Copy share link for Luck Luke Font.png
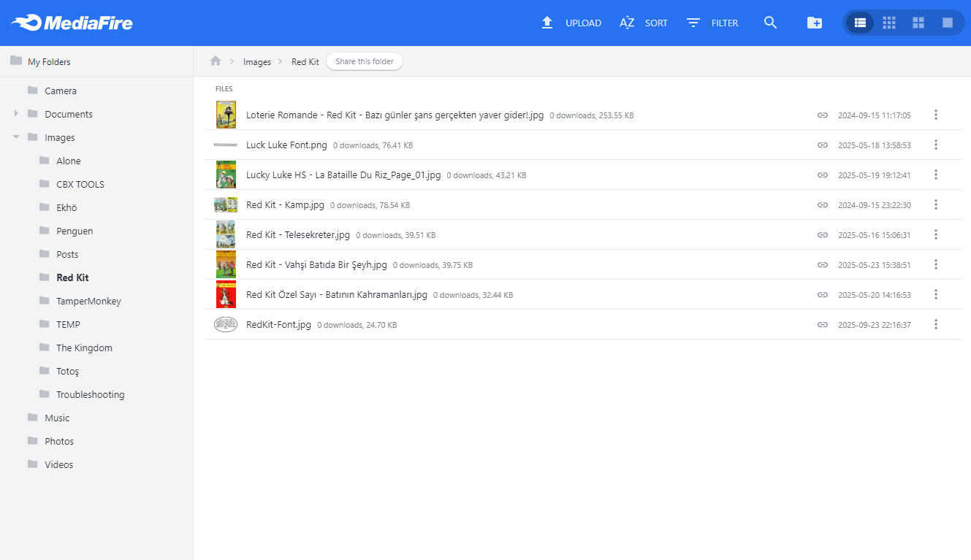This screenshot has width=971, height=560. click(x=823, y=145)
